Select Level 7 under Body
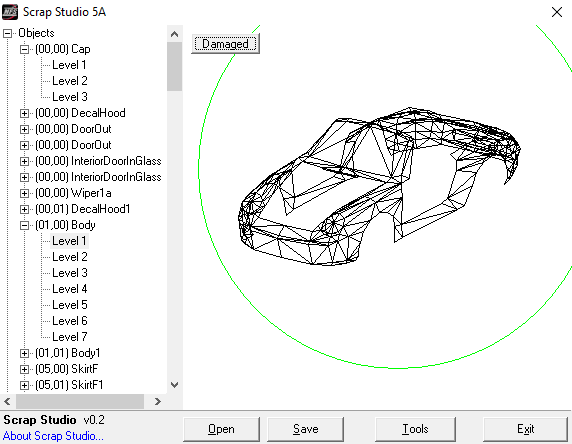 (x=70, y=337)
